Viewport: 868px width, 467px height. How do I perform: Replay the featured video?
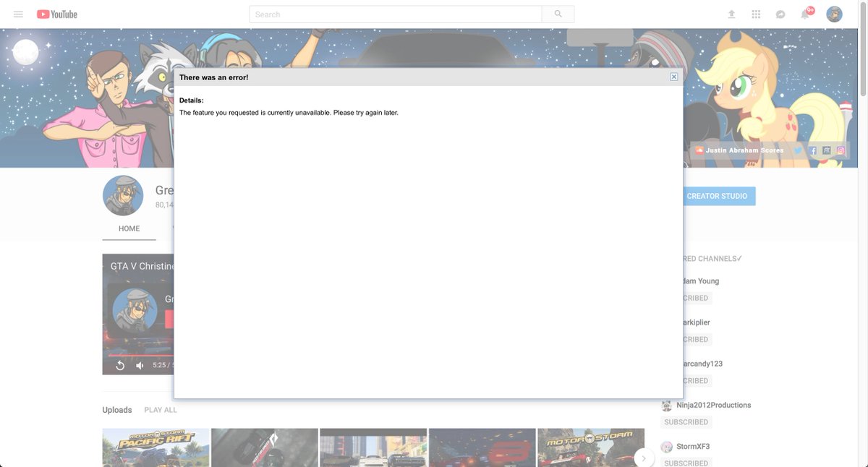(x=120, y=365)
